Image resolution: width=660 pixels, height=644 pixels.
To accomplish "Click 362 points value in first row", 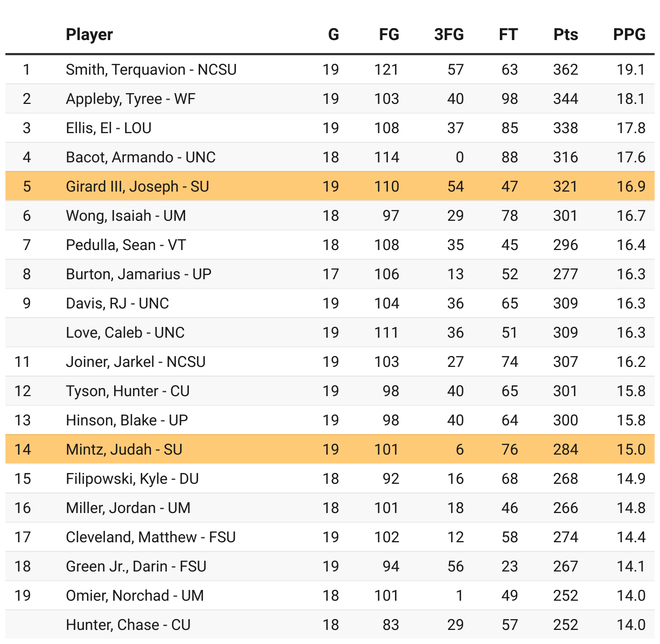I will click(566, 70).
